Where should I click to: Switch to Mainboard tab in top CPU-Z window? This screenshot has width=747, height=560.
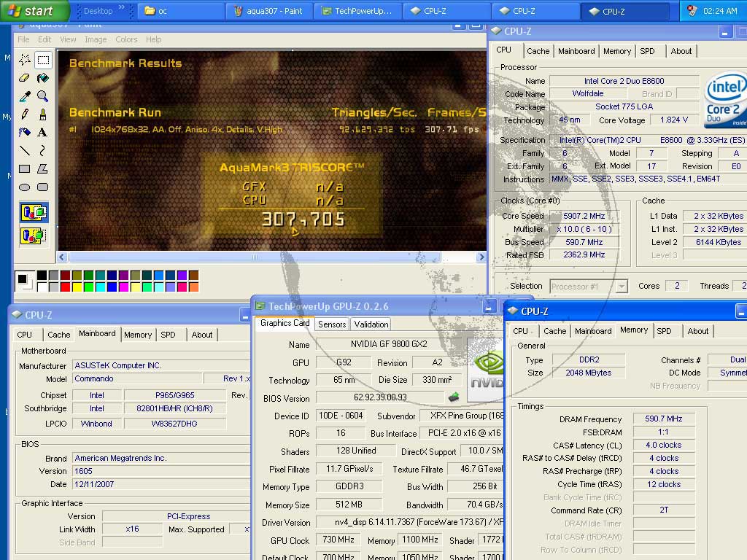click(x=576, y=51)
